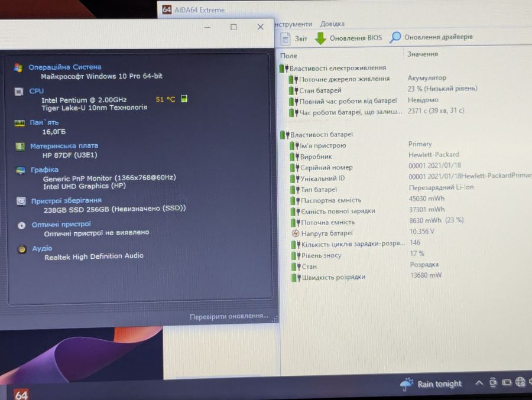532x400 pixels.
Task: Click the Пристрої зберігання heading
Action: (x=66, y=201)
